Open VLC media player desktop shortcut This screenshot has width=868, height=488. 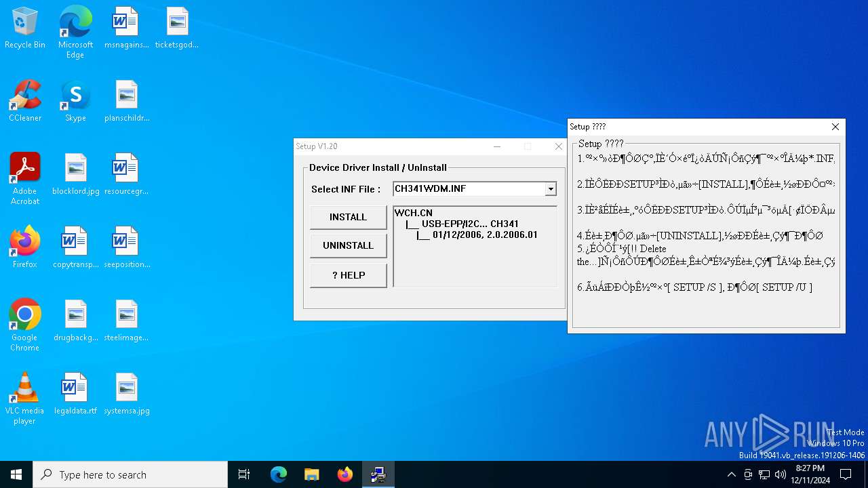click(25, 399)
